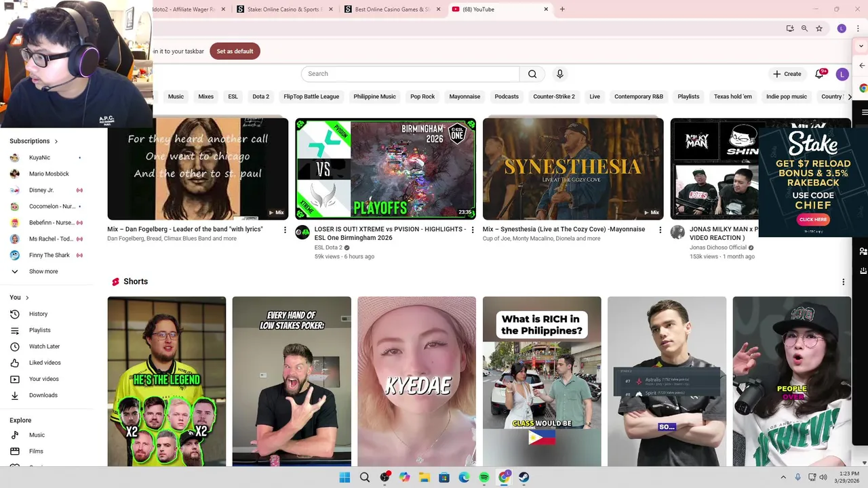Play the BIRMINGHAM 2026 playoffs thumbnail
The width and height of the screenshot is (868, 488).
tap(386, 169)
